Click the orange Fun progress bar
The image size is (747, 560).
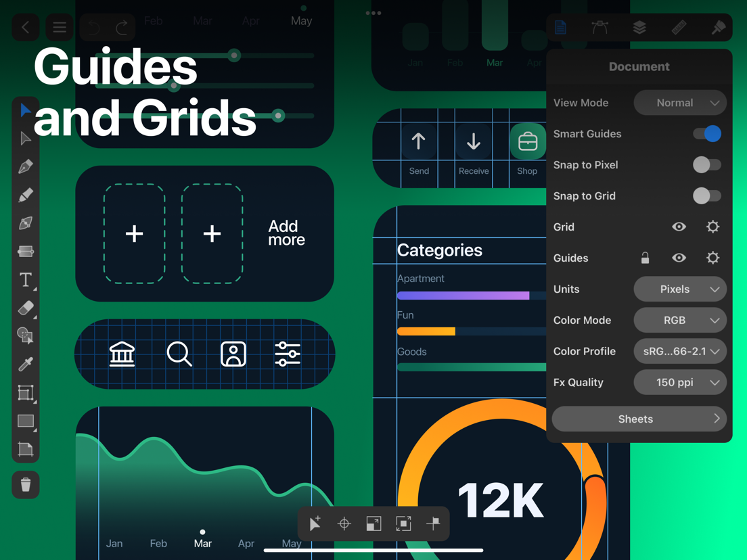pyautogui.click(x=426, y=331)
